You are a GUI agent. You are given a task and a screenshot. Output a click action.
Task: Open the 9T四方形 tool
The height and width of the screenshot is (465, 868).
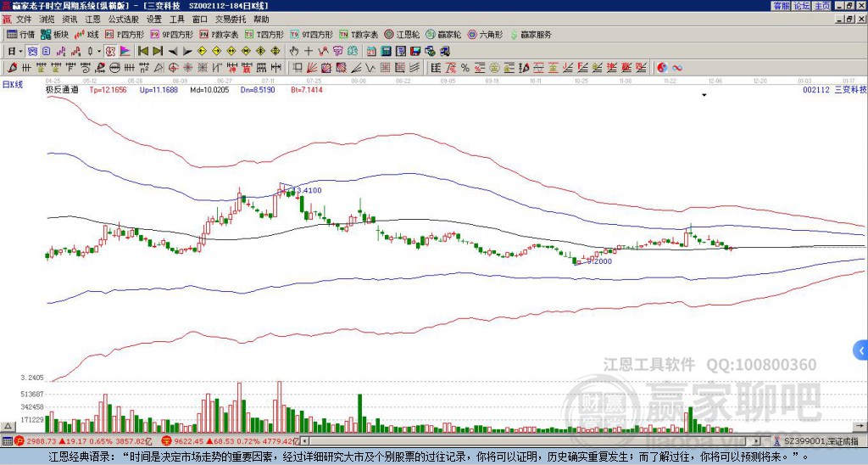312,34
